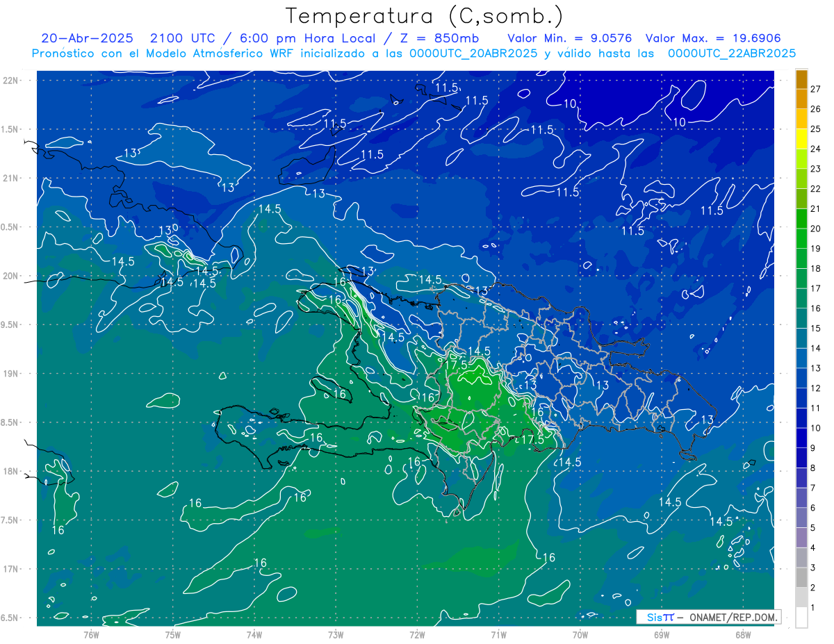This screenshot has width=834, height=644.
Task: Click colorbar scale label '4'
Action: [x=813, y=548]
